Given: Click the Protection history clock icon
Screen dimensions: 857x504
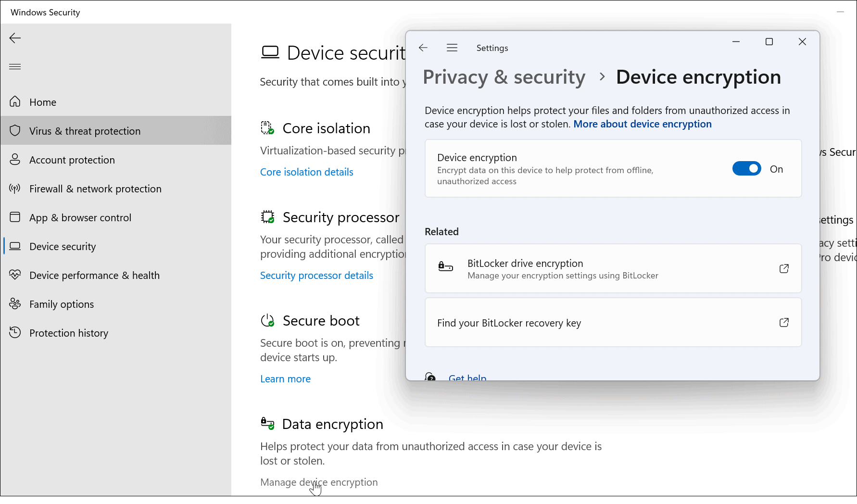Looking at the screenshot, I should [x=15, y=332].
